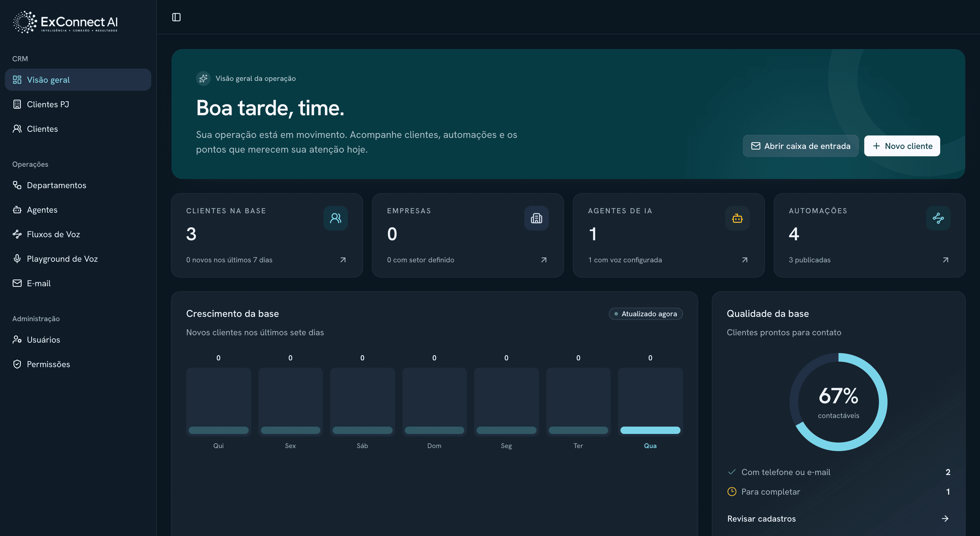This screenshot has width=980, height=536.
Task: Open Visão geral in sidebar
Action: (x=78, y=80)
